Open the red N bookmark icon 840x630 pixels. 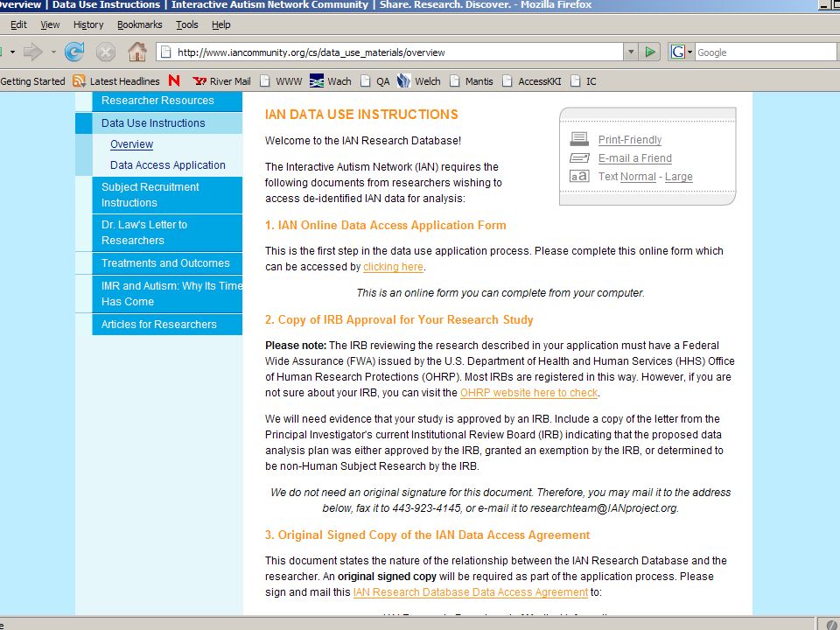tap(174, 80)
